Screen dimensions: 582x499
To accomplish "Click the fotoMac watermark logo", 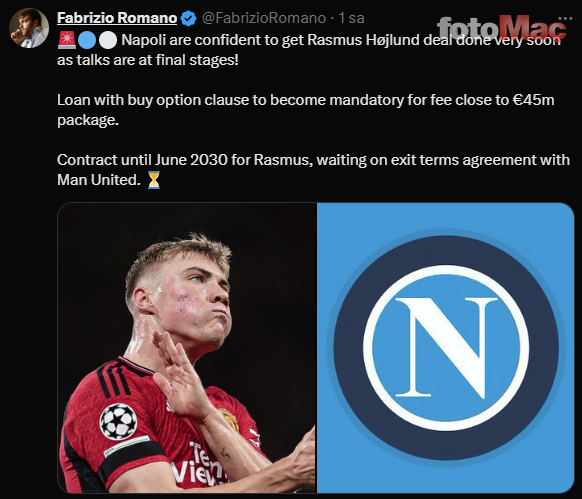I will pyautogui.click(x=501, y=28).
